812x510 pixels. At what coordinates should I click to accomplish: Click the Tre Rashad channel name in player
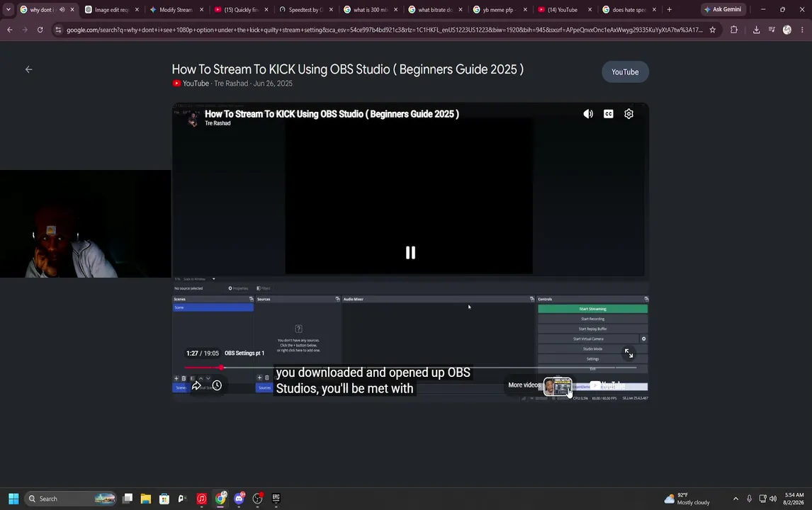pyautogui.click(x=218, y=123)
